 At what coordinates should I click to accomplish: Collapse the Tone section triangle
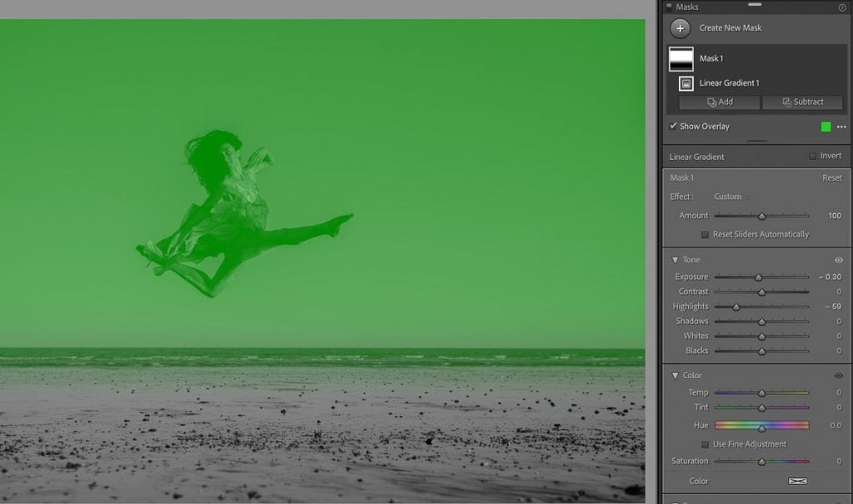pyautogui.click(x=675, y=259)
